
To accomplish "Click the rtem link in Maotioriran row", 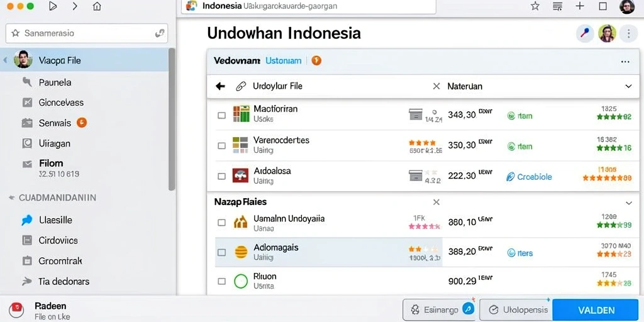I will click(x=520, y=116).
